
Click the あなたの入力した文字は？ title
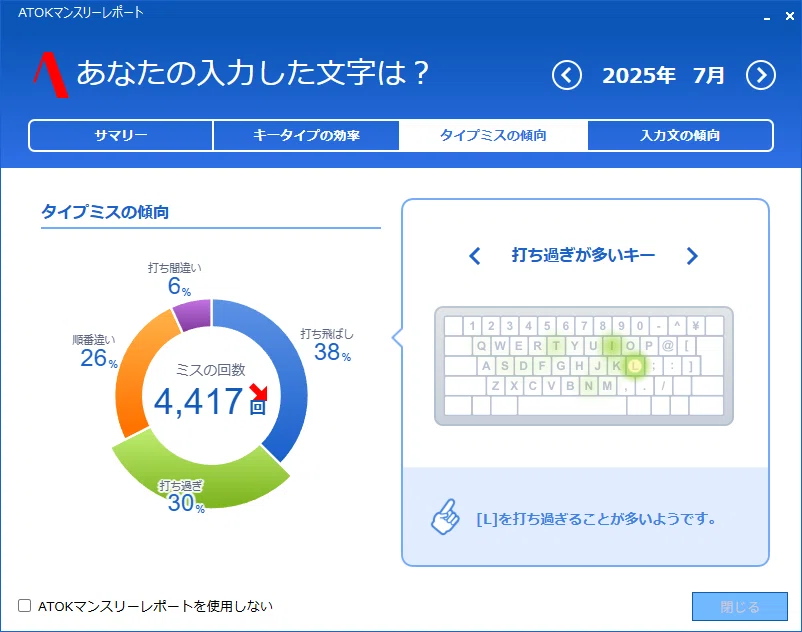pyautogui.click(x=253, y=73)
